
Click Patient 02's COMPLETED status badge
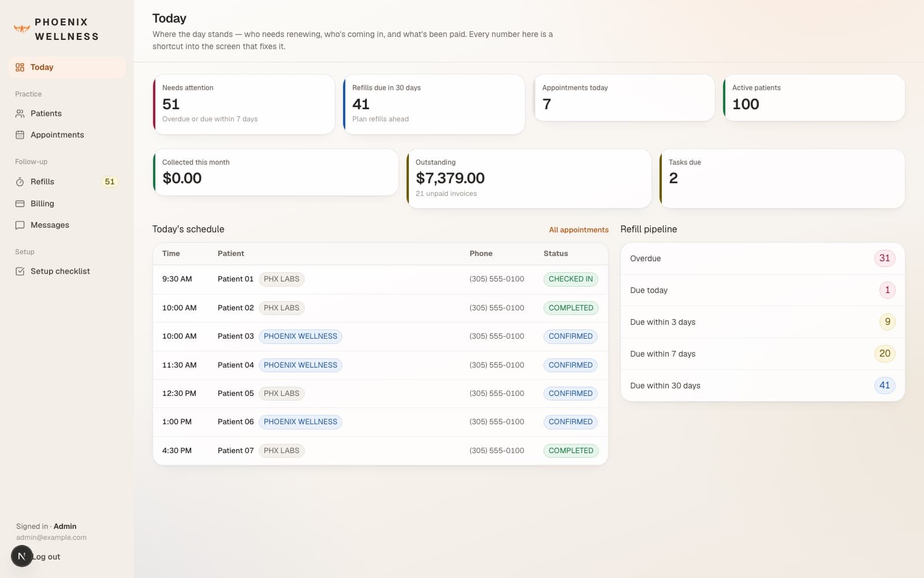pyautogui.click(x=571, y=308)
